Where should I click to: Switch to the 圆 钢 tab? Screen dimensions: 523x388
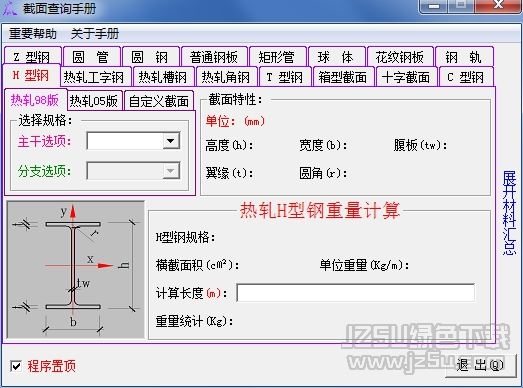[x=150, y=57]
